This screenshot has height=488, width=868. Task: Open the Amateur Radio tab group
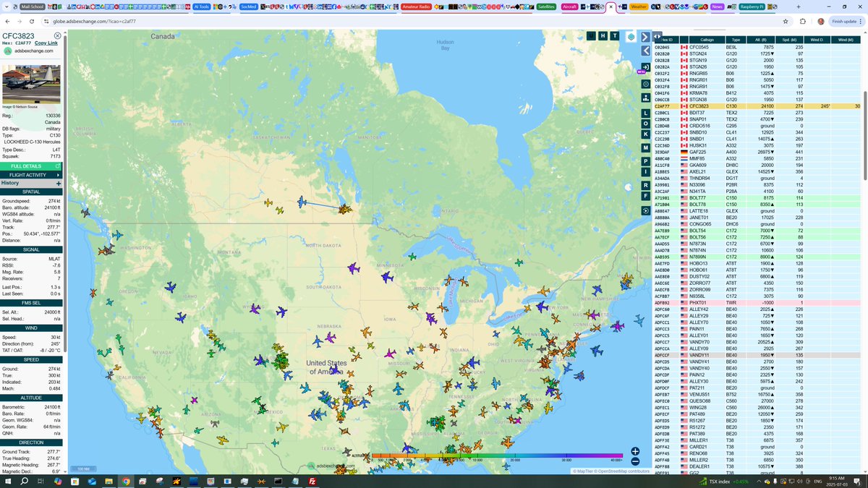point(416,7)
